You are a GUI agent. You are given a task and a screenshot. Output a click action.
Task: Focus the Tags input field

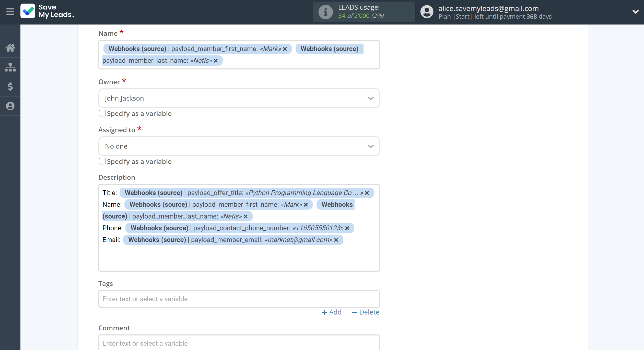point(239,299)
